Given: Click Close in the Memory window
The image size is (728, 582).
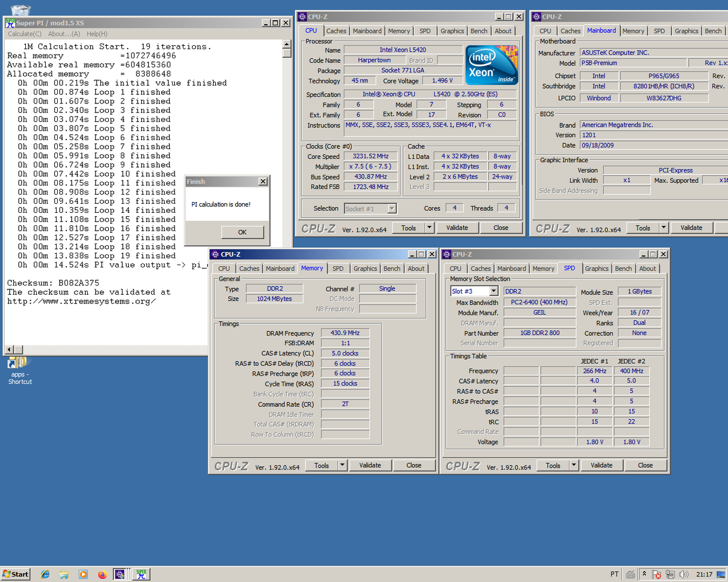Looking at the screenshot, I should [x=414, y=466].
